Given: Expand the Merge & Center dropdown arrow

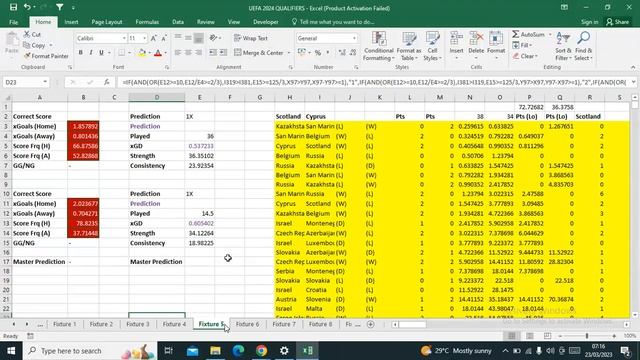Looking at the screenshot, I should click(289, 53).
